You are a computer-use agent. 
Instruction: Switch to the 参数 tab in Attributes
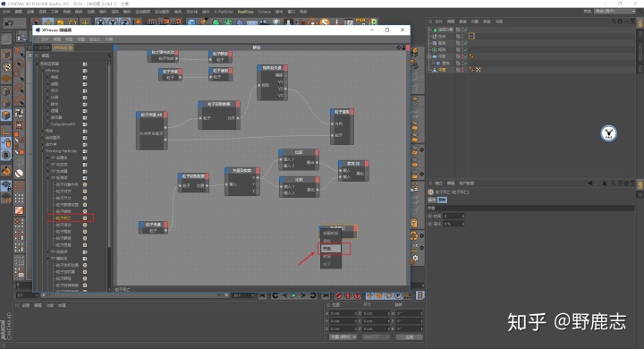(442, 200)
